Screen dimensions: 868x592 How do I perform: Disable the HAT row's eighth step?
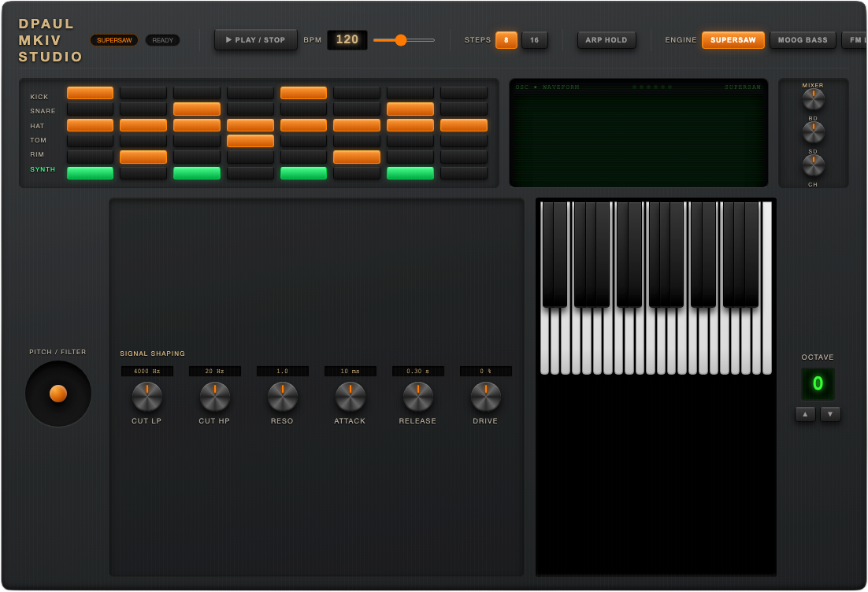[x=464, y=125]
